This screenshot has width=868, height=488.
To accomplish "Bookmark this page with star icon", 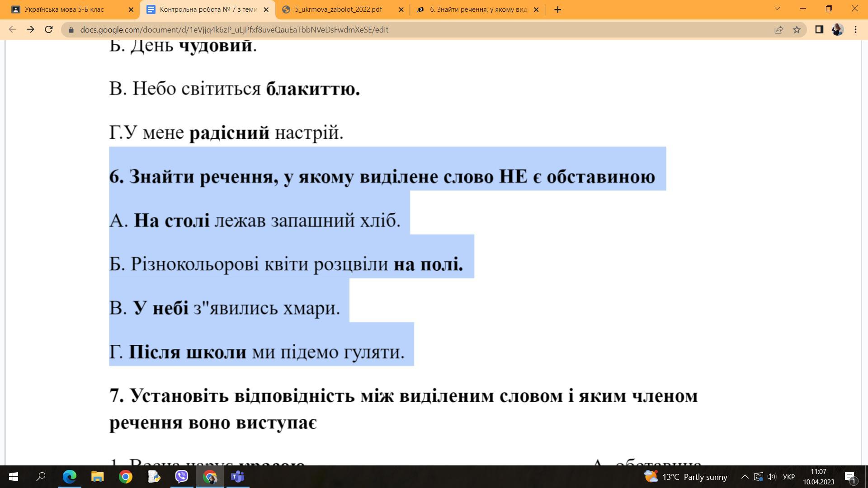I will 797,30.
